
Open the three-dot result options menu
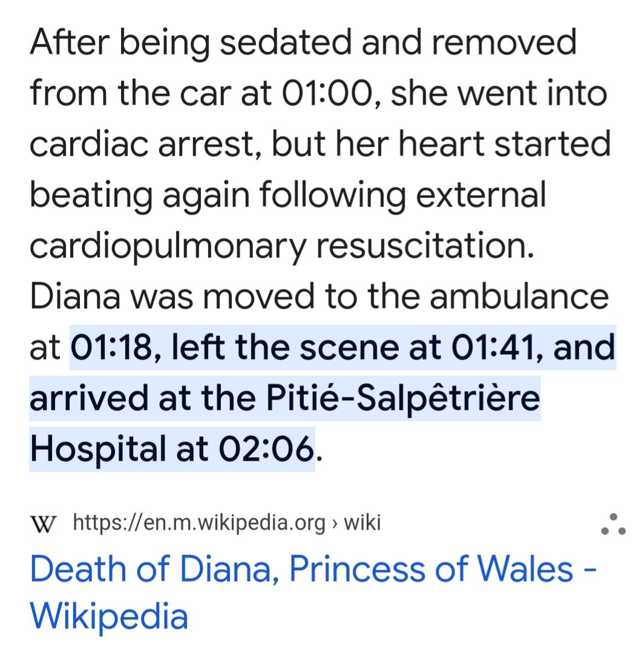[613, 524]
